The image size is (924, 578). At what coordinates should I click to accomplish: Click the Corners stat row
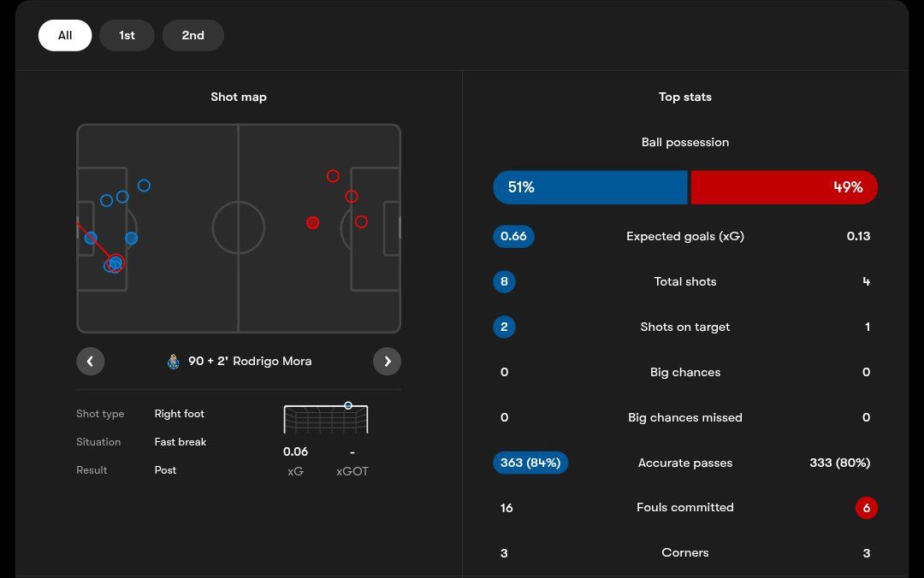tap(685, 552)
